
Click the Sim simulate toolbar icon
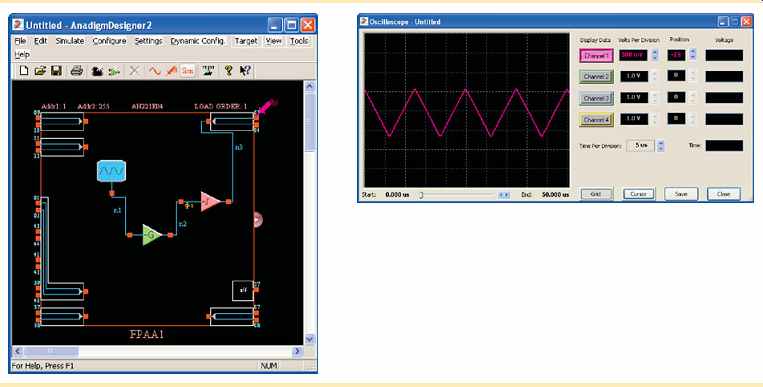pos(187,72)
